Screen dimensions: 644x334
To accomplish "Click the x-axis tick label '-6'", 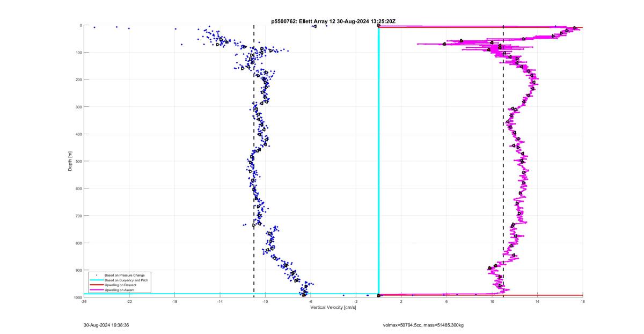I will (x=310, y=301).
